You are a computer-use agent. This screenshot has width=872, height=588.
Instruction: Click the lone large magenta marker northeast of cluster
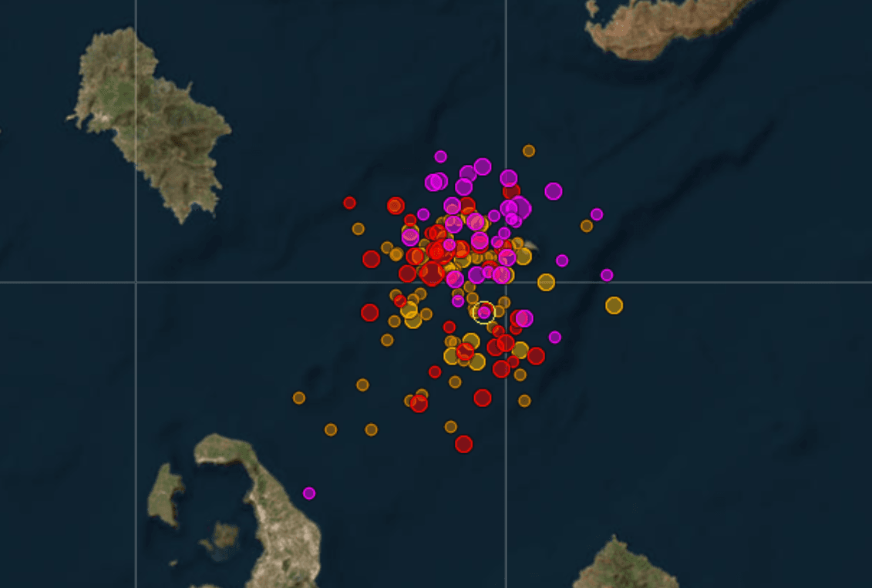pos(554,191)
